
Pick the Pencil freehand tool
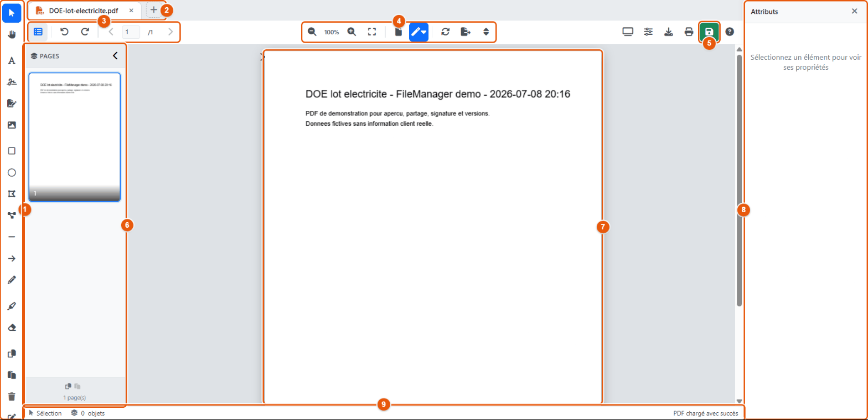[x=12, y=280]
